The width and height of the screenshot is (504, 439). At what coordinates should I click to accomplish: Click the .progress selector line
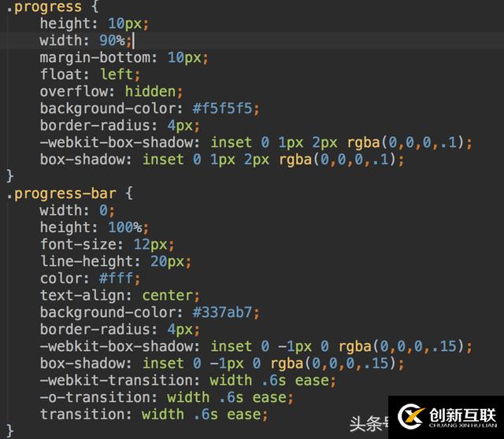53,7
